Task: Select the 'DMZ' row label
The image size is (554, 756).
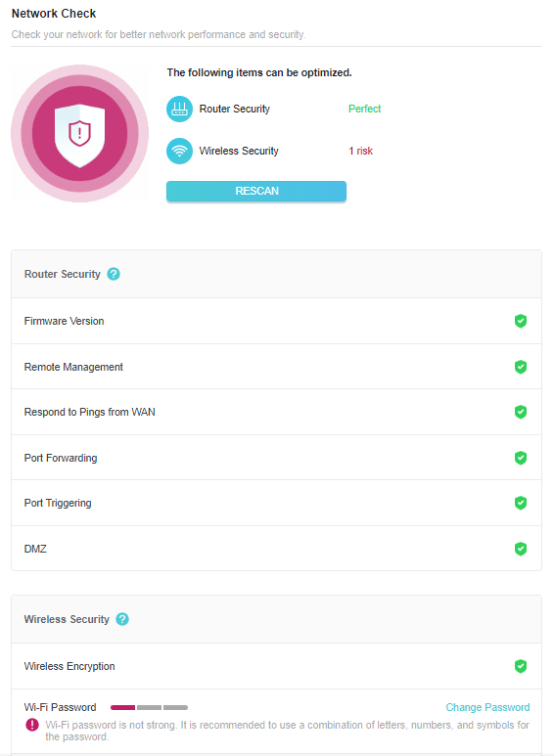Action: pyautogui.click(x=35, y=549)
